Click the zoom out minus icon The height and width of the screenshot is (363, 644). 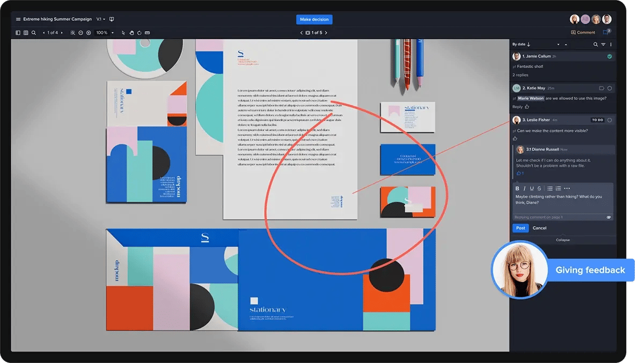coord(80,33)
